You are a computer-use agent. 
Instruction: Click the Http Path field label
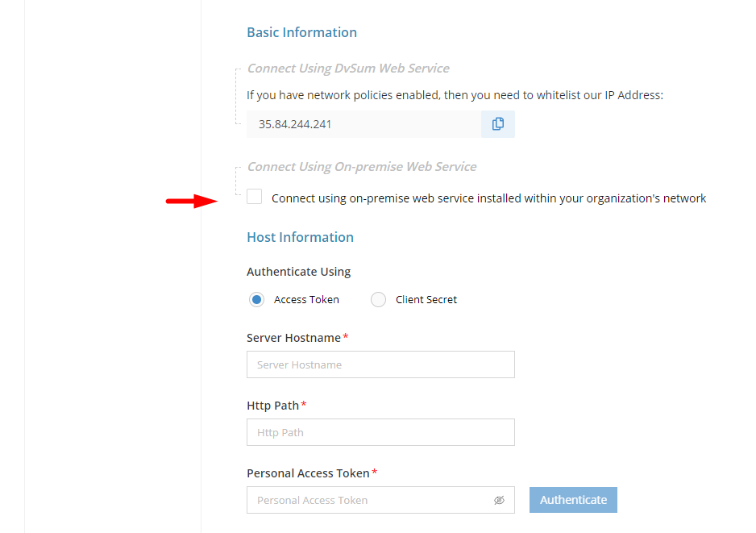[272, 405]
